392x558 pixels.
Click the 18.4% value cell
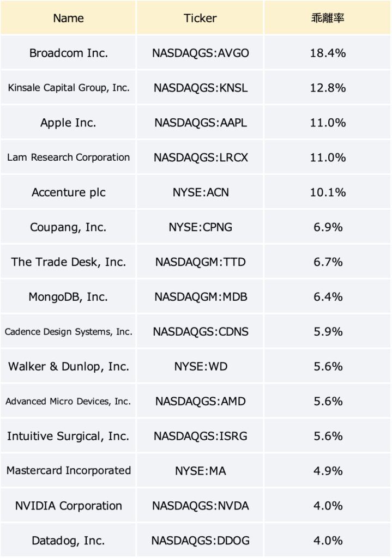[x=327, y=53]
